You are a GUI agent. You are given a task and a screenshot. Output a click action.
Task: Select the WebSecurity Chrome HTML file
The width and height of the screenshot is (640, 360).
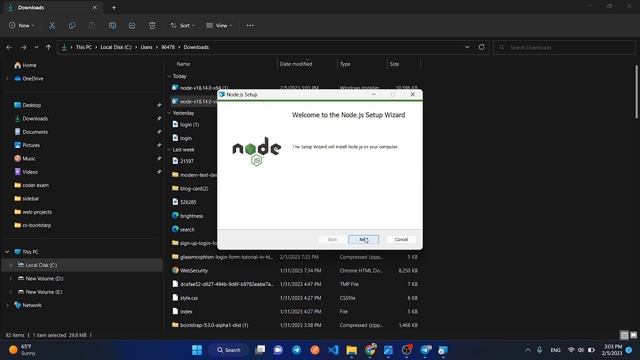tap(190, 271)
